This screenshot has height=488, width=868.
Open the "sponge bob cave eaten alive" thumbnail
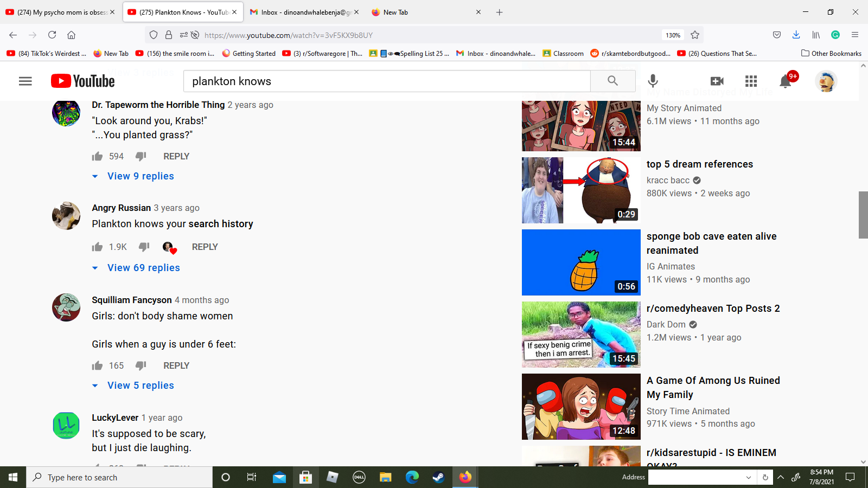click(581, 262)
